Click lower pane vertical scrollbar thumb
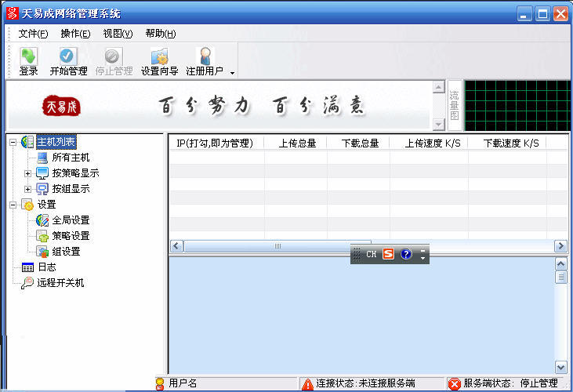573x392 pixels. tap(560, 278)
